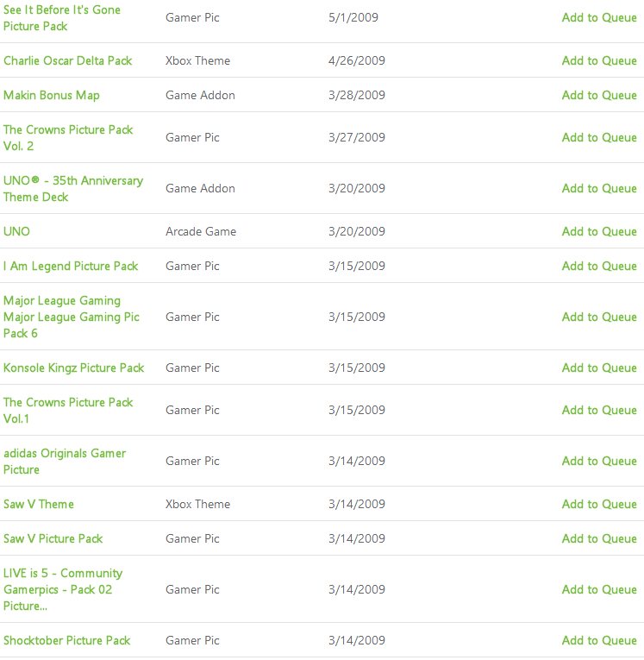Open Major League Gaming Pic Pack 6
This screenshot has width=644, height=660.
(72, 317)
